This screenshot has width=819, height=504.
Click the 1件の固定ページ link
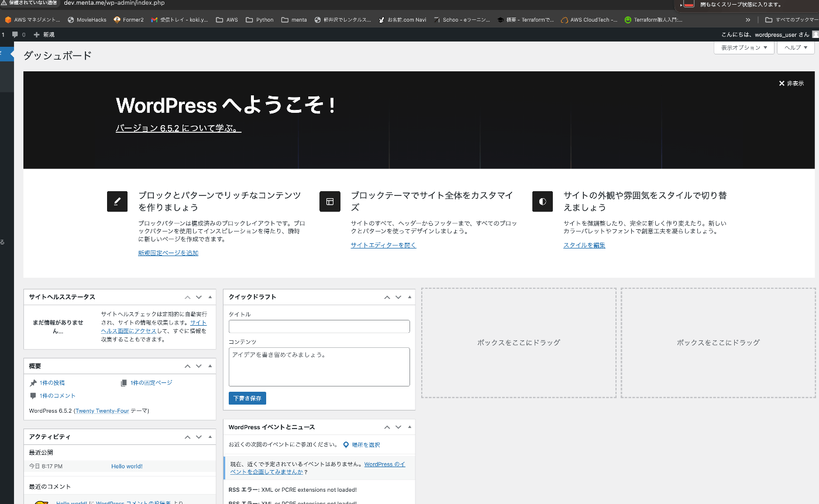151,383
